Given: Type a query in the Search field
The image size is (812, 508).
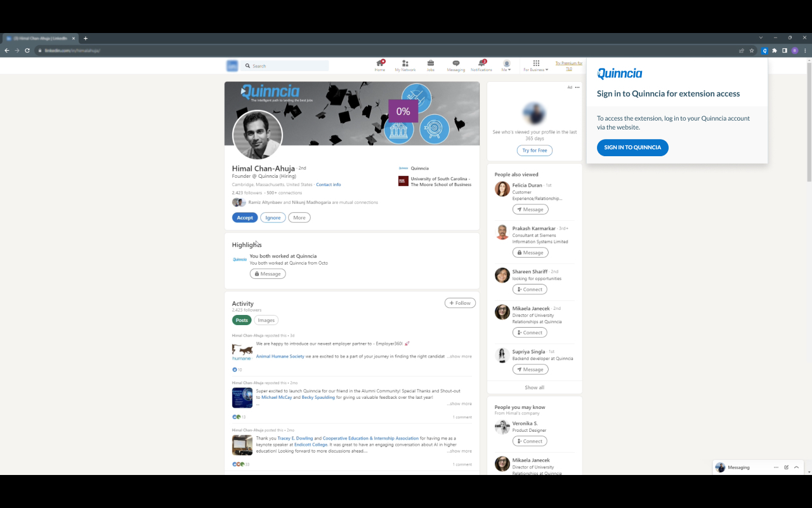Looking at the screenshot, I should click(285, 65).
